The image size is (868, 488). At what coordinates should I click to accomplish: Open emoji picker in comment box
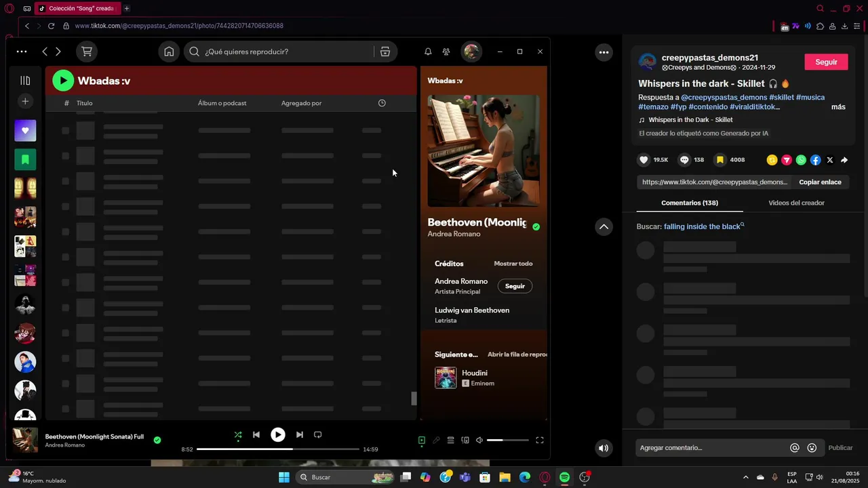point(812,448)
